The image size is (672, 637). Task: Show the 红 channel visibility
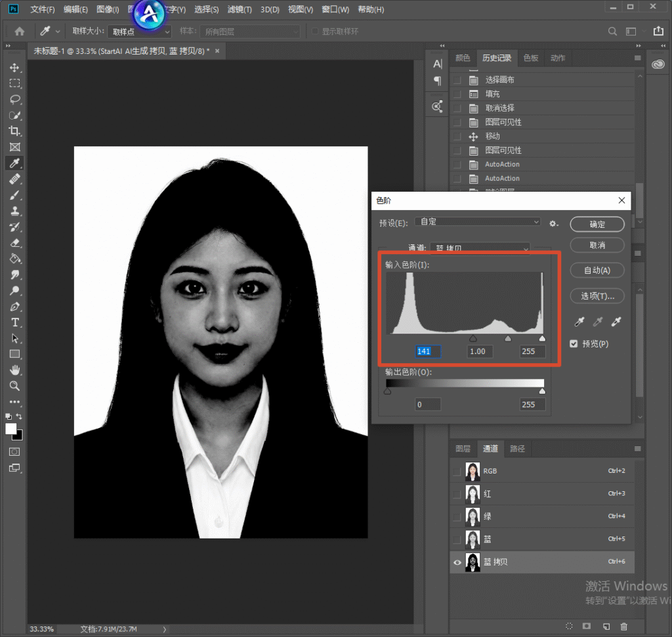point(457,494)
